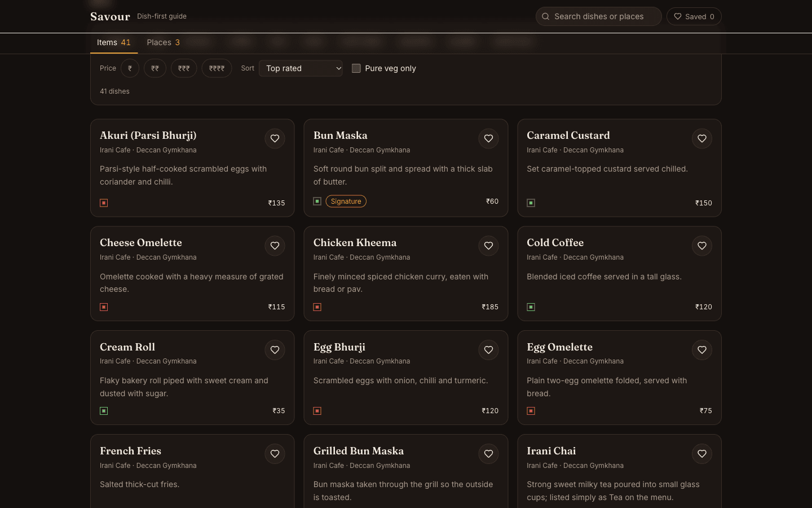Click non-veg indicator on Chicken Kheema card

pyautogui.click(x=317, y=307)
